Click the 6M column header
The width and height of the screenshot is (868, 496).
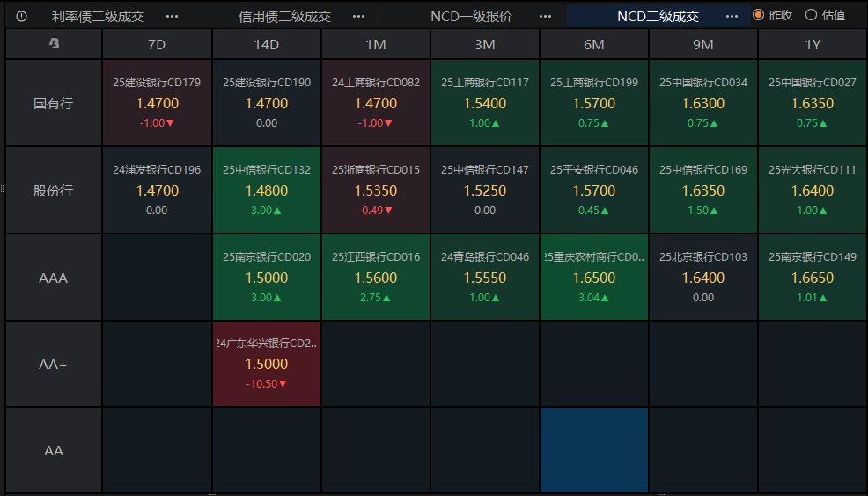coord(594,44)
